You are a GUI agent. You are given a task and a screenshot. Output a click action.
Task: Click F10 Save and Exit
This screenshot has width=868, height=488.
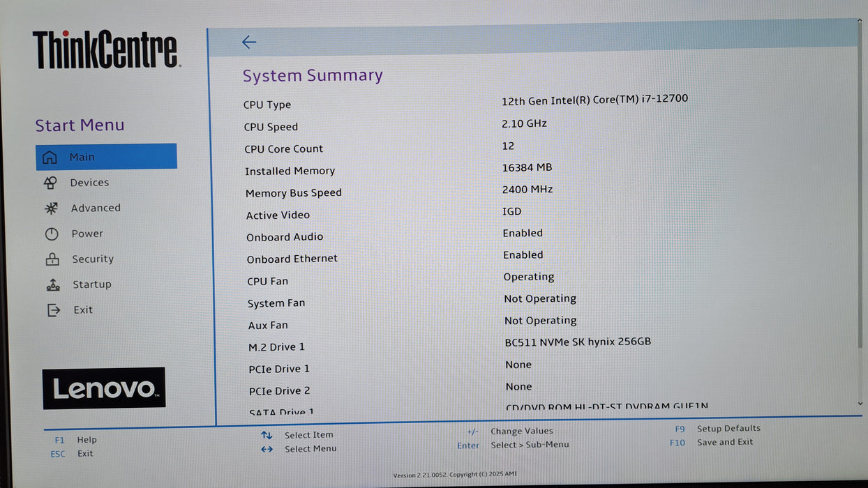pos(712,442)
